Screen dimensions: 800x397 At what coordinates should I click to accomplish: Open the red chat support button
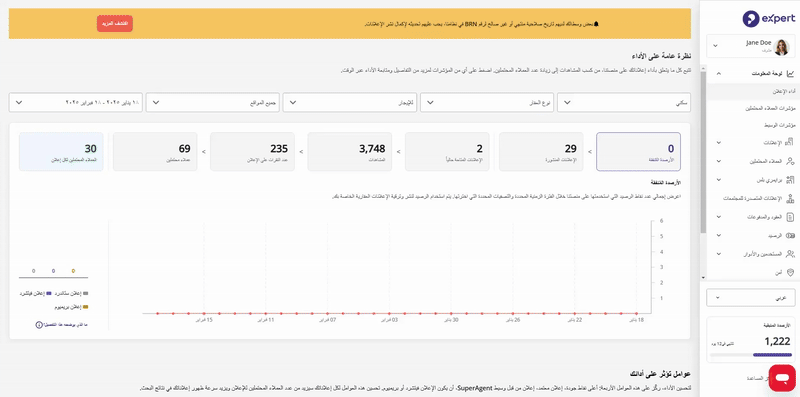coord(782,378)
